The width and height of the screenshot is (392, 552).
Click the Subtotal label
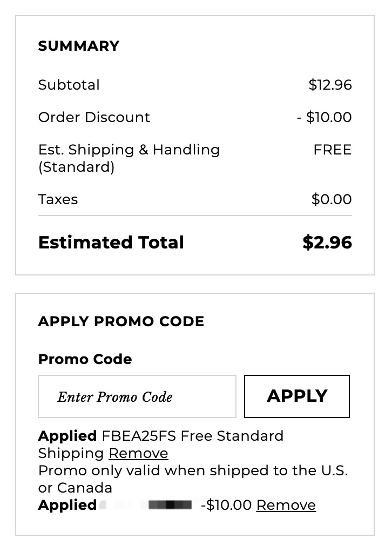[x=69, y=85]
